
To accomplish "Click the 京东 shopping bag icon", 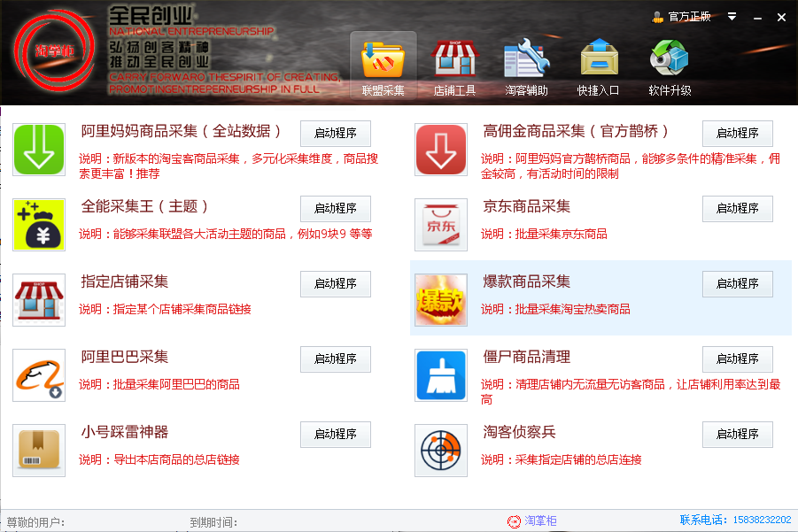I will click(441, 225).
